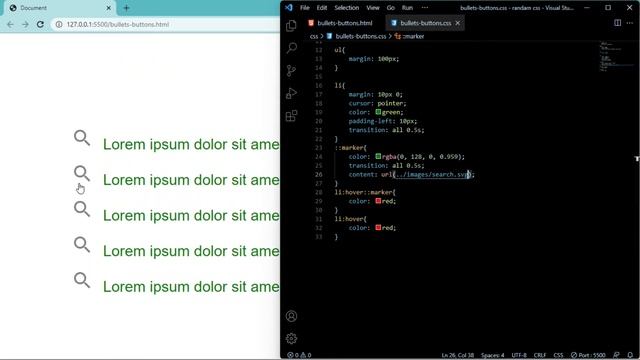640x360 pixels.
Task: Close the bullets-buttons.css tab
Action: pyautogui.click(x=458, y=23)
